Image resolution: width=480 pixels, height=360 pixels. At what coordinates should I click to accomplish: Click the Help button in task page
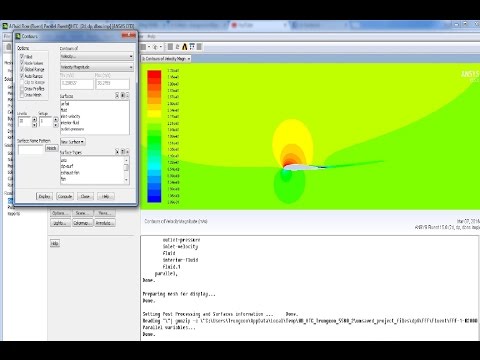pos(55,243)
